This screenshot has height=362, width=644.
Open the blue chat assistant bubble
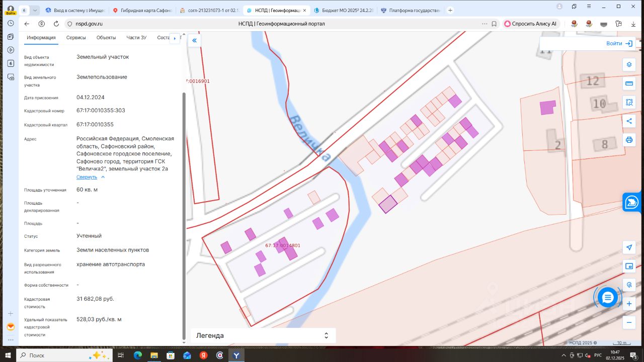608,298
